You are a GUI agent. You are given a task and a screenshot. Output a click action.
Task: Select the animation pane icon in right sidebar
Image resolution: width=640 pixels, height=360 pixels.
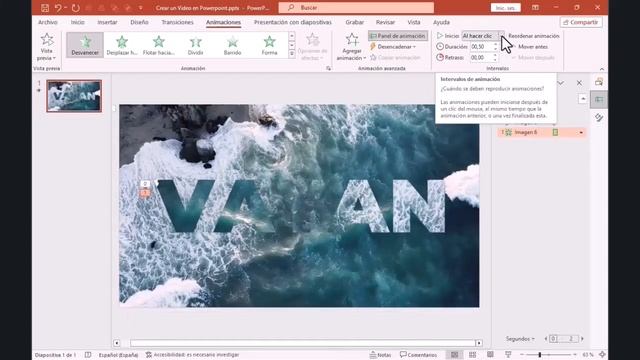pos(599,100)
